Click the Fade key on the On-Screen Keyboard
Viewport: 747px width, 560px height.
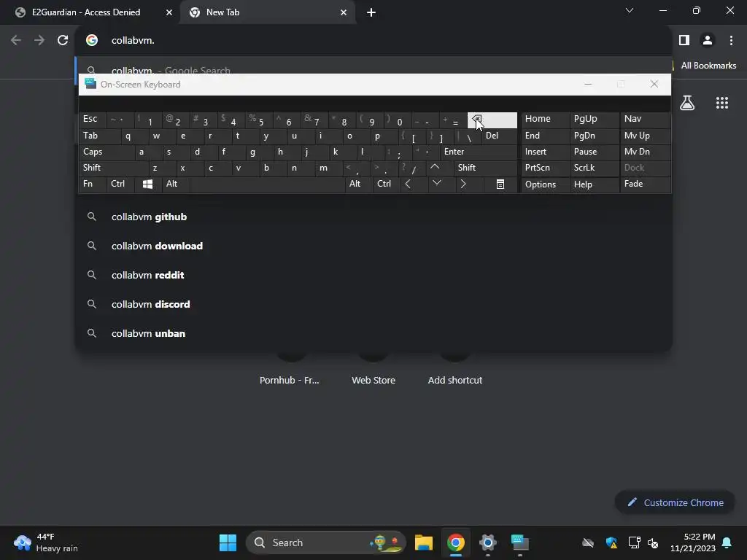tap(645, 184)
